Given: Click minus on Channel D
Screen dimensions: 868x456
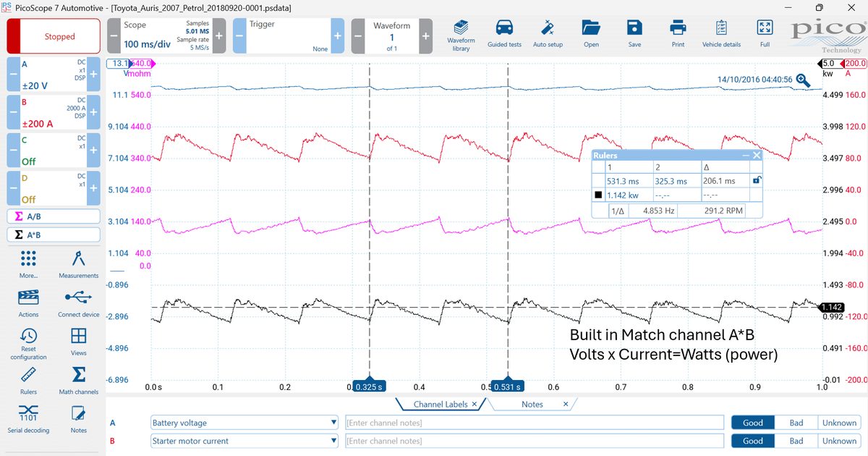Looking at the screenshot, I should [13, 187].
